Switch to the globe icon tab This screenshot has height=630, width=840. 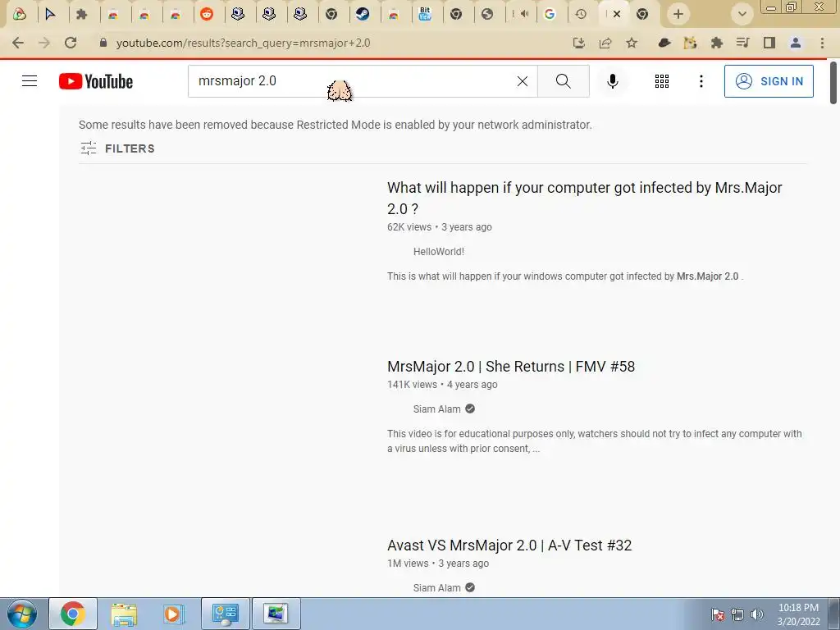click(x=487, y=14)
